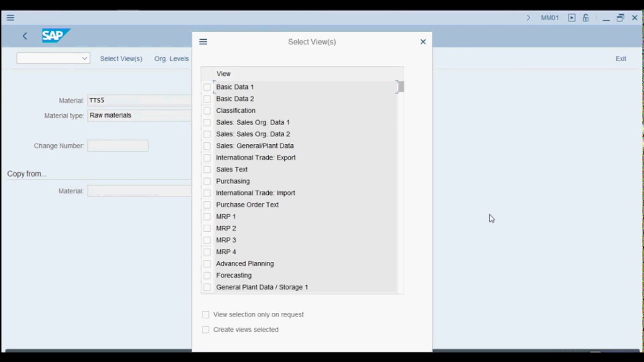Click the Org. Levels toolbar button
This screenshot has width=644, height=362.
(x=172, y=59)
